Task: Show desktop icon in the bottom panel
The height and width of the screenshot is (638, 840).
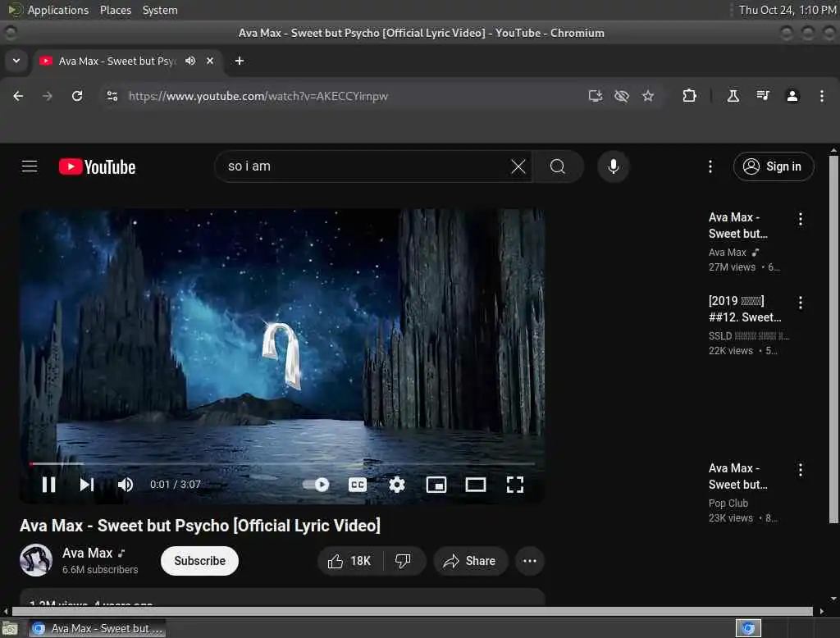Action: [x=10, y=628]
